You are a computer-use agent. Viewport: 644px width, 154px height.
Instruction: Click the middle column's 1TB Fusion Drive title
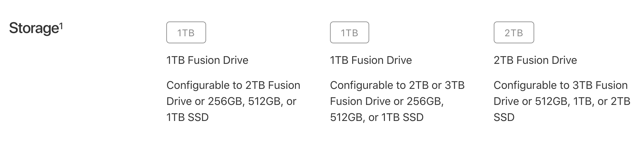coord(371,60)
